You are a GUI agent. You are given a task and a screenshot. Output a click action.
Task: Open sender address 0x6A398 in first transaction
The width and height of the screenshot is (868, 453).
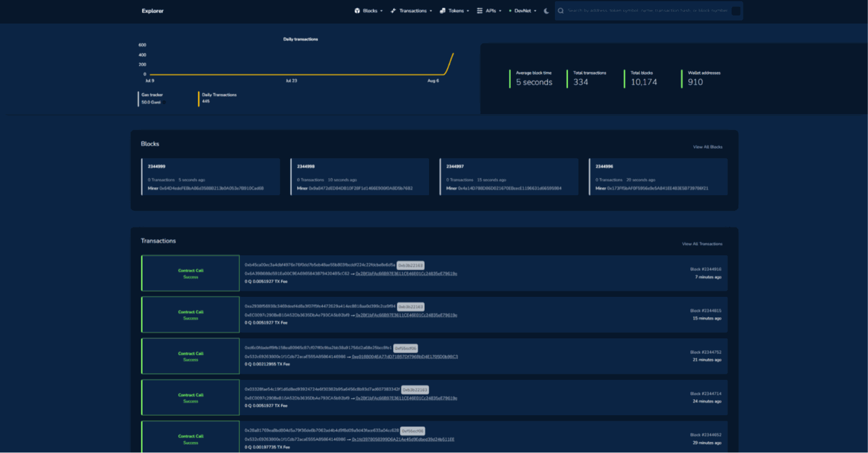click(297, 273)
